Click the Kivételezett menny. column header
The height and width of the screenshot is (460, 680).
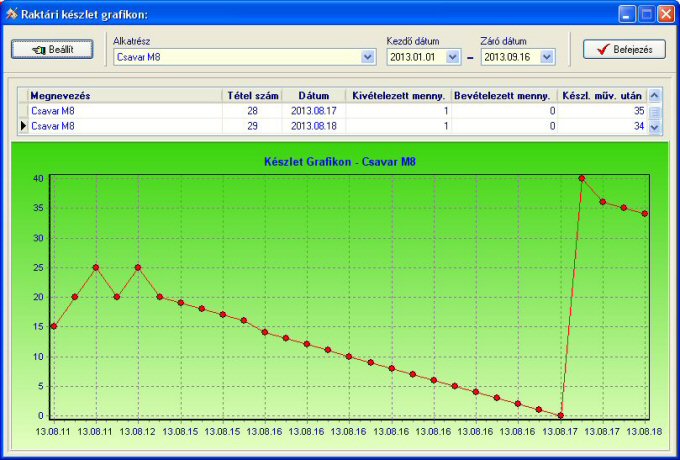click(398, 95)
